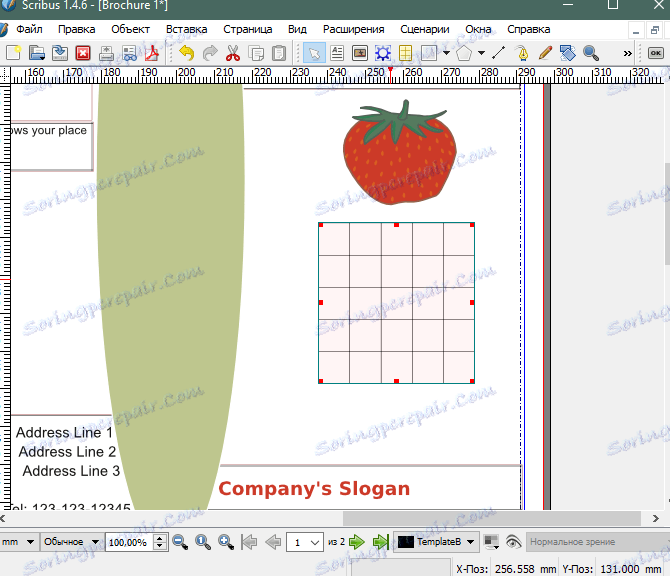This screenshot has width=670, height=576.
Task: Show more toolbar items chevron
Action: [x=627, y=53]
